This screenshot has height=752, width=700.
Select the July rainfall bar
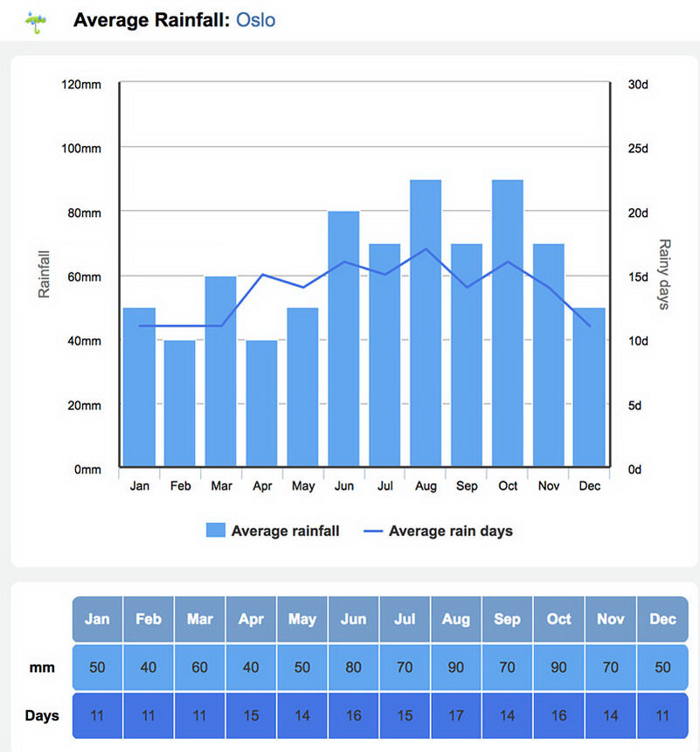coord(385,355)
